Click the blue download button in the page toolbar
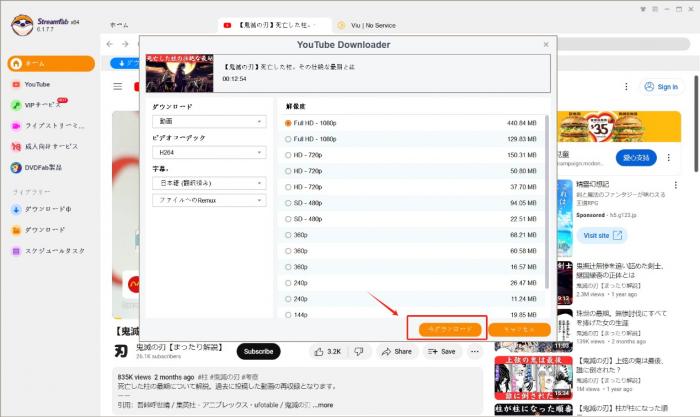The height and width of the screenshot is (417, 700). point(125,63)
